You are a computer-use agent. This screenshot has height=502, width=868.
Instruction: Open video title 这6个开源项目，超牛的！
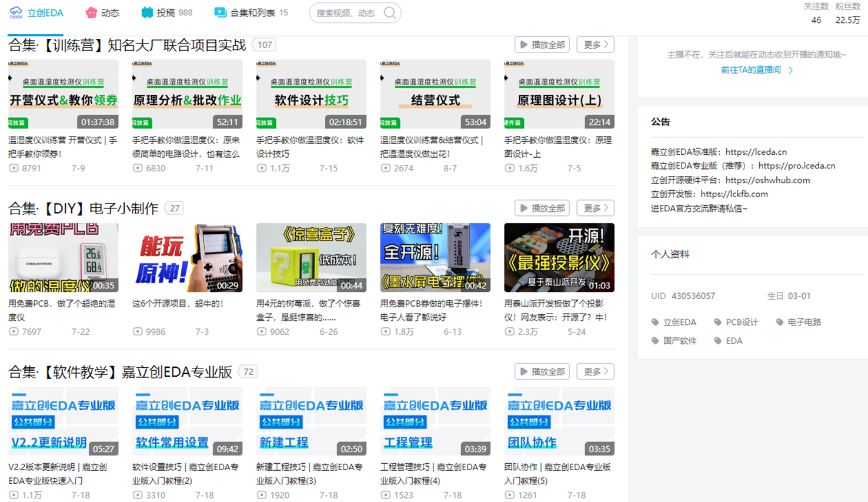(x=178, y=304)
